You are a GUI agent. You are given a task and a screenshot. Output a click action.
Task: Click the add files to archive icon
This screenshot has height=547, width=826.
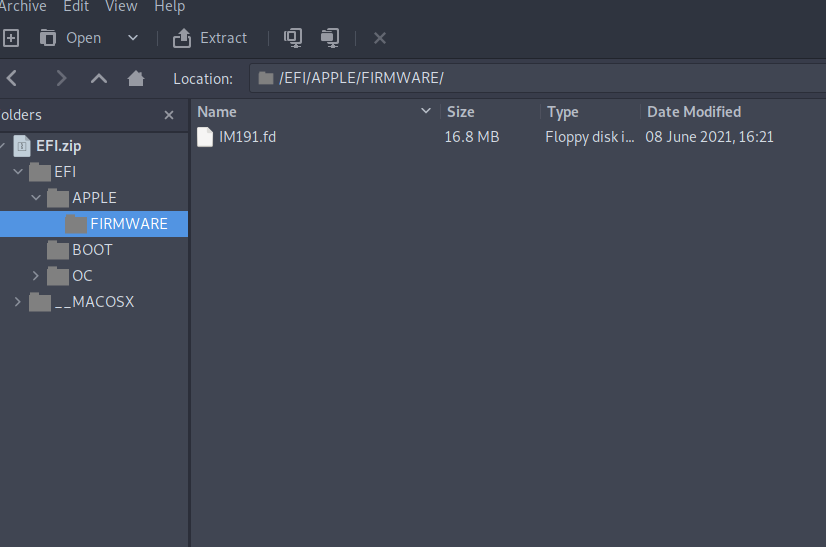[293, 38]
